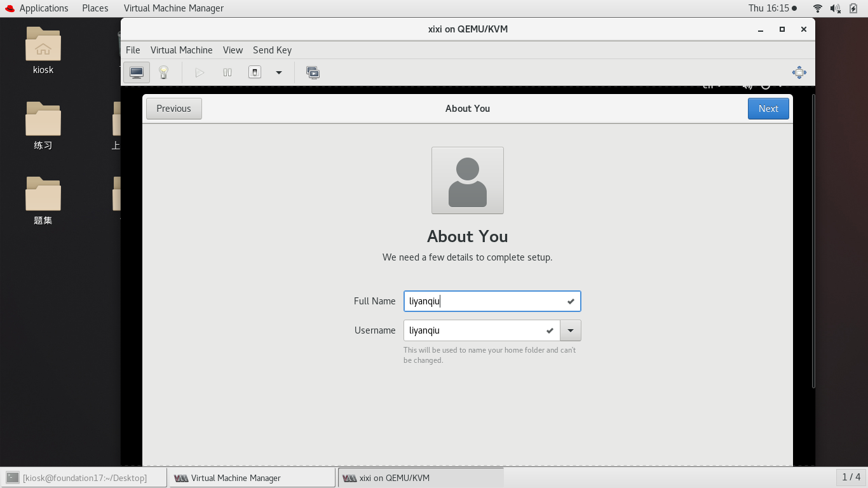
Task: Open the Virtual Machine menu
Action: tap(181, 50)
